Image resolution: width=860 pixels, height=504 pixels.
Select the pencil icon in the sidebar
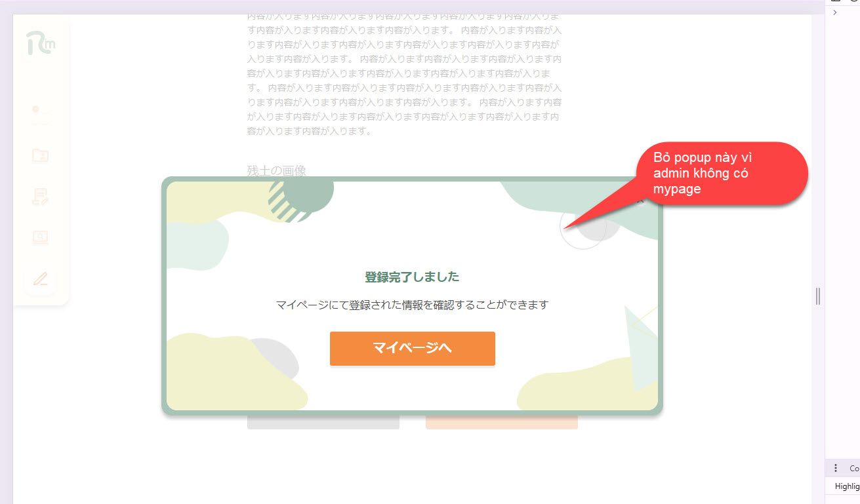[41, 279]
